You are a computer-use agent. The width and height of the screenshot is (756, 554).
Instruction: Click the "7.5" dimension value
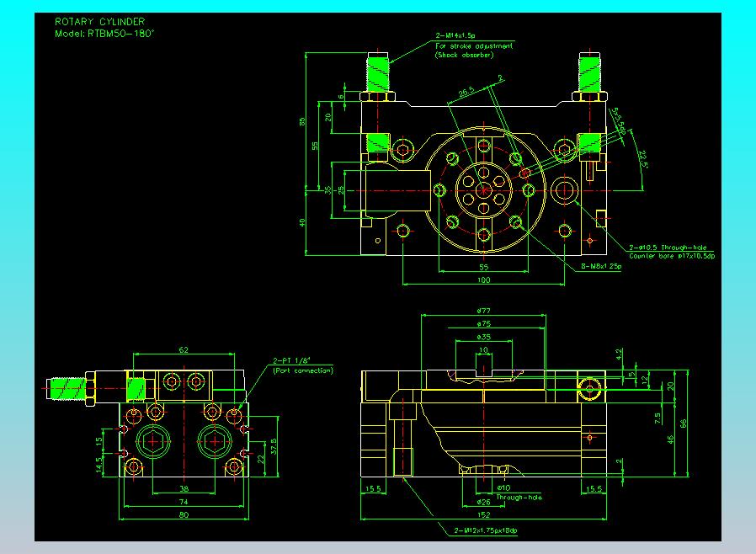tap(657, 418)
